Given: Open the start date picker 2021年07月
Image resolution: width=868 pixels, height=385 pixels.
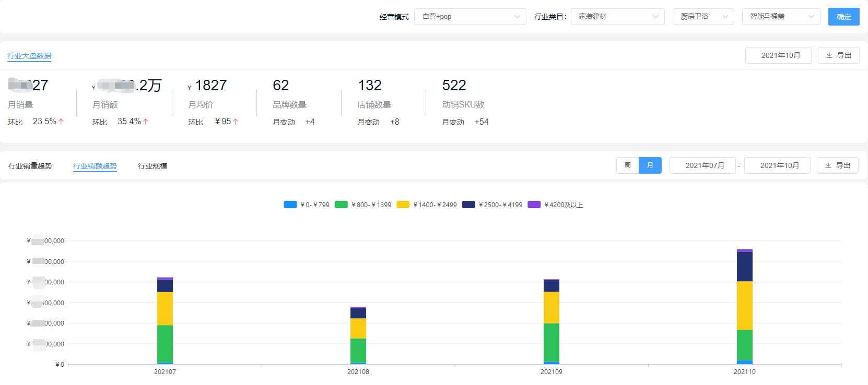Looking at the screenshot, I should tap(702, 165).
